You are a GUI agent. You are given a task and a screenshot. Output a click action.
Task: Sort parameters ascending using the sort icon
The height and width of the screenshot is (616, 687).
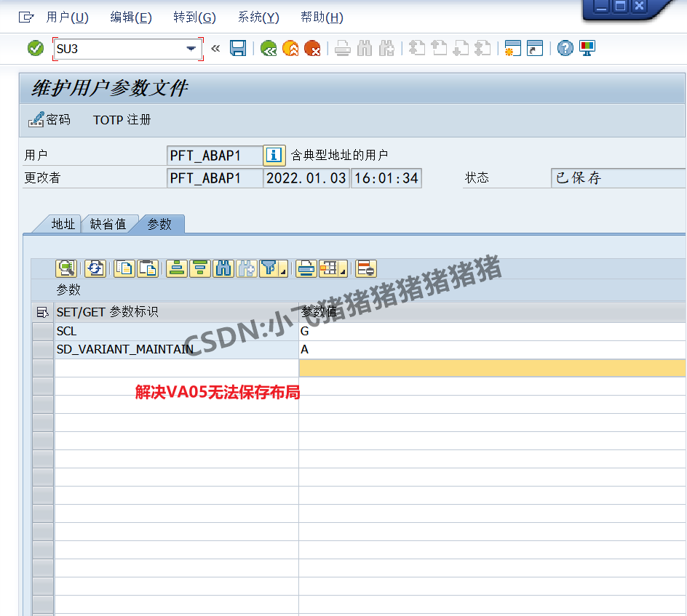(176, 268)
